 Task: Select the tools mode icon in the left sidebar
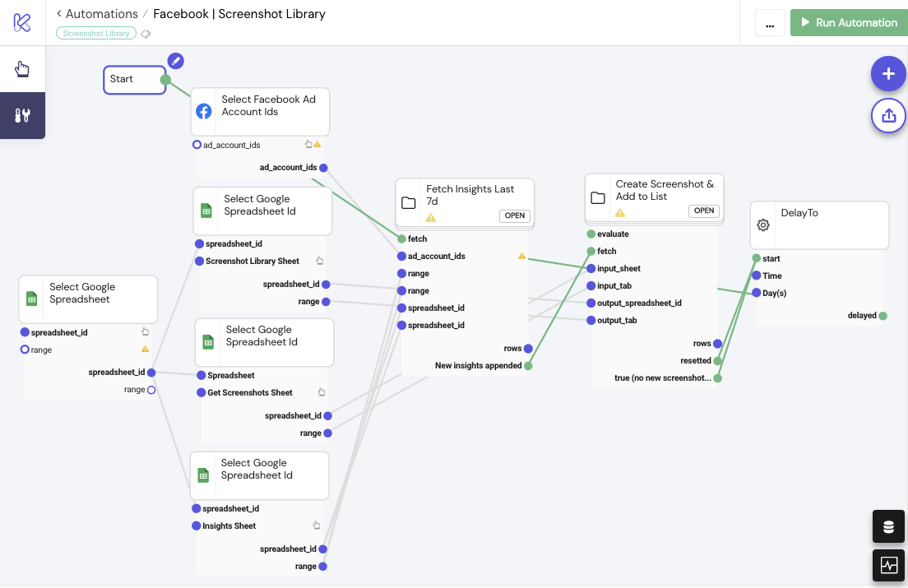point(22,115)
